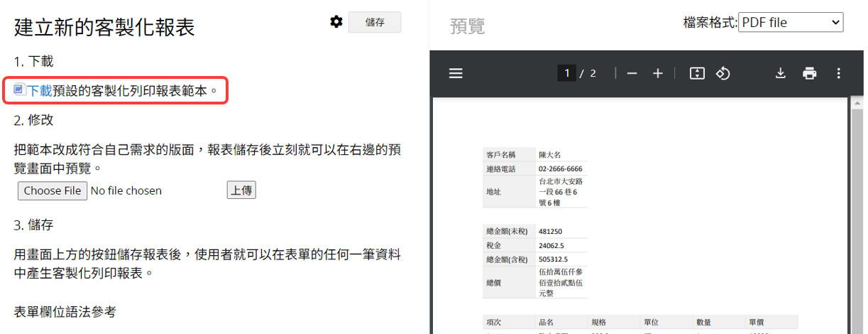Click the fit to page icon
The height and width of the screenshot is (334, 868).
[x=697, y=73]
